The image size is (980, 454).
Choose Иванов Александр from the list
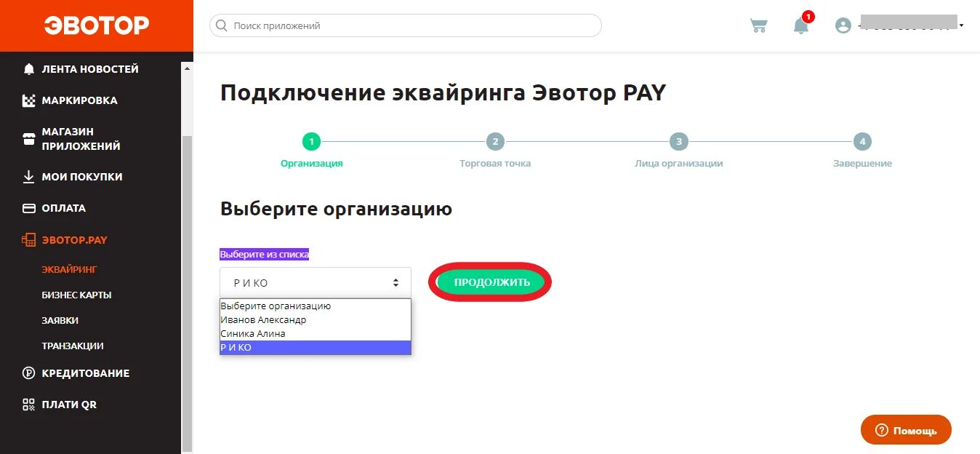tap(316, 320)
